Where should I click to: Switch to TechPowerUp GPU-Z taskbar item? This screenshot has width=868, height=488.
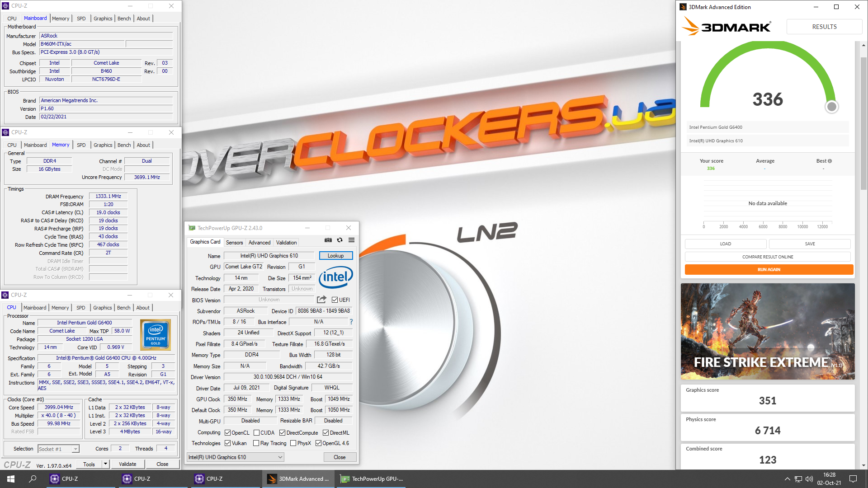(x=371, y=479)
